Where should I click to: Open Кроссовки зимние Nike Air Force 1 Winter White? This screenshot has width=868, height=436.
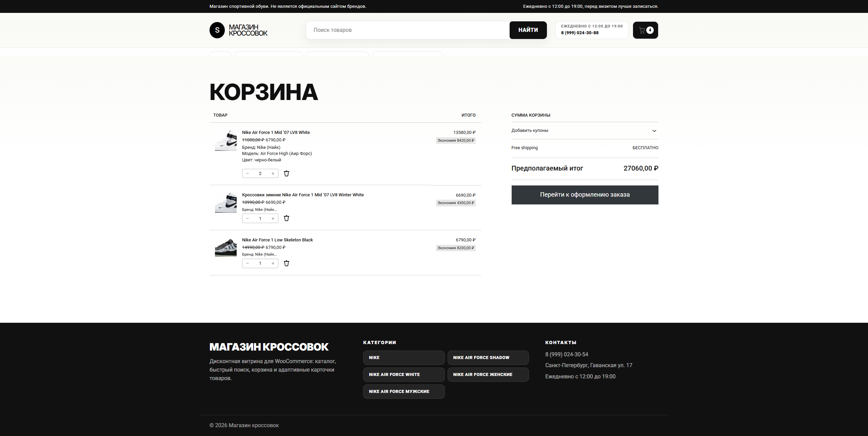(x=303, y=195)
